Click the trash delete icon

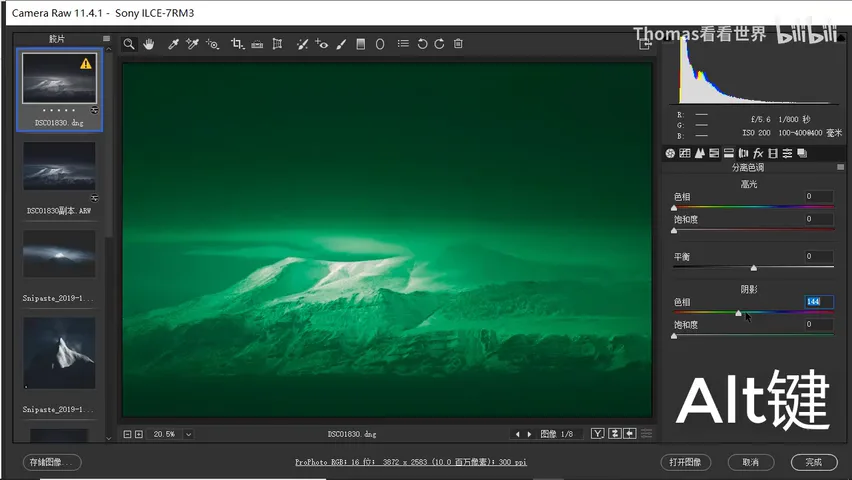tap(458, 43)
